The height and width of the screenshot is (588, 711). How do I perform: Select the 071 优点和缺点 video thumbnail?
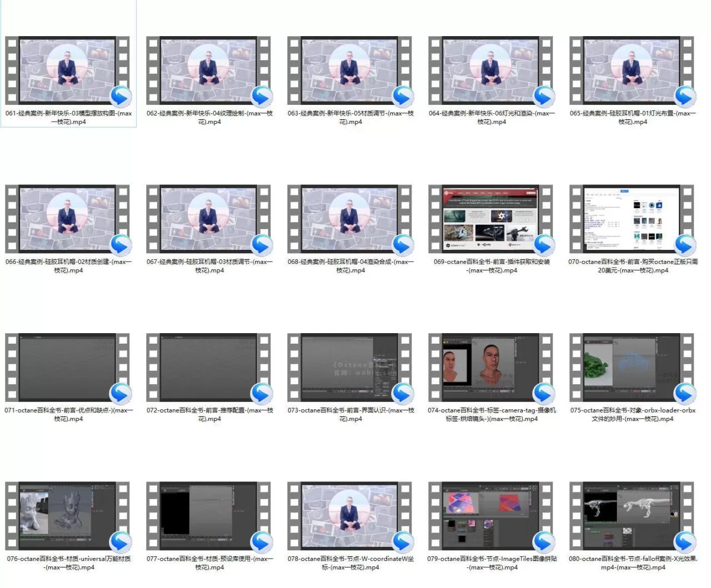pyautogui.click(x=68, y=367)
